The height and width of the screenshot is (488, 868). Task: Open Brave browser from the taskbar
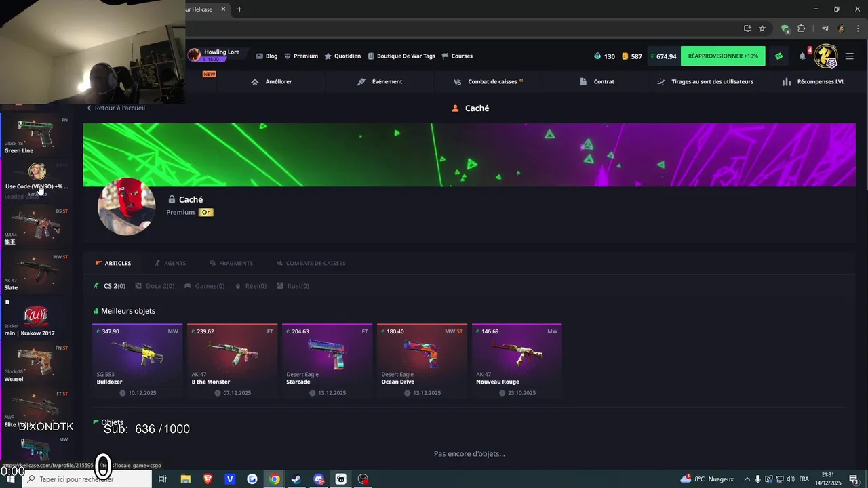tap(208, 479)
